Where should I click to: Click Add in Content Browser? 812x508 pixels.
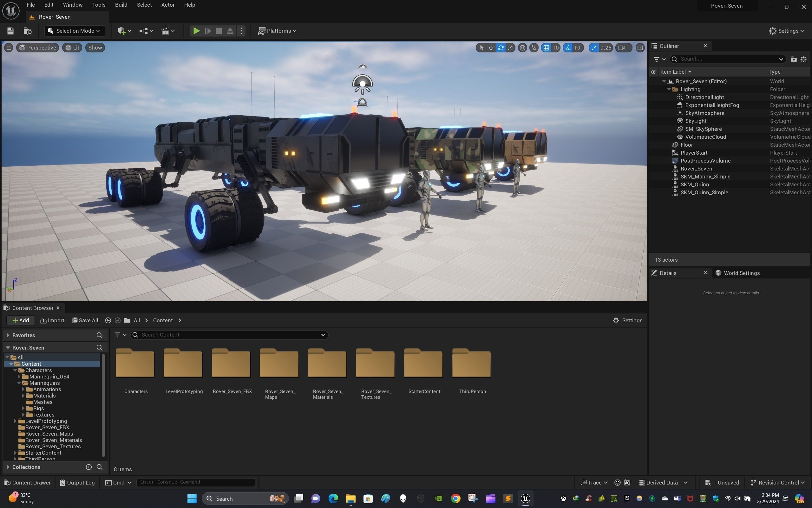coord(21,321)
